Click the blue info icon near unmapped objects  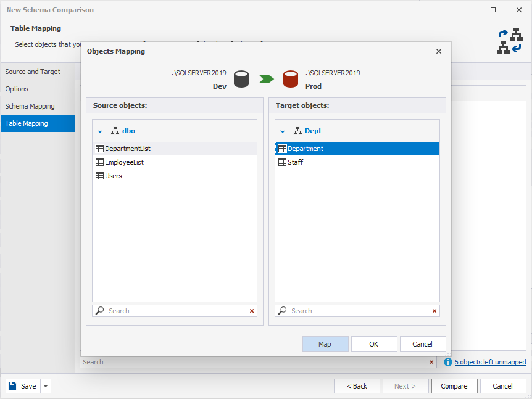[x=448, y=362]
